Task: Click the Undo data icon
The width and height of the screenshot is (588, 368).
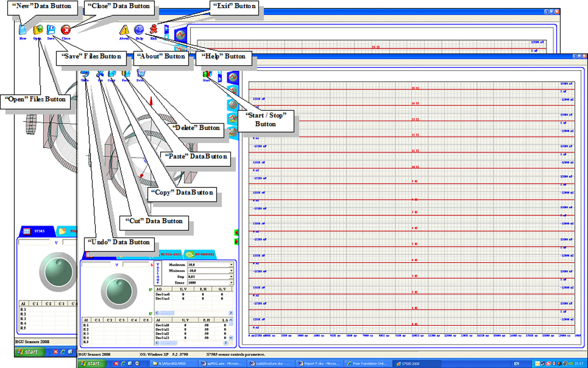Action: 85,74
